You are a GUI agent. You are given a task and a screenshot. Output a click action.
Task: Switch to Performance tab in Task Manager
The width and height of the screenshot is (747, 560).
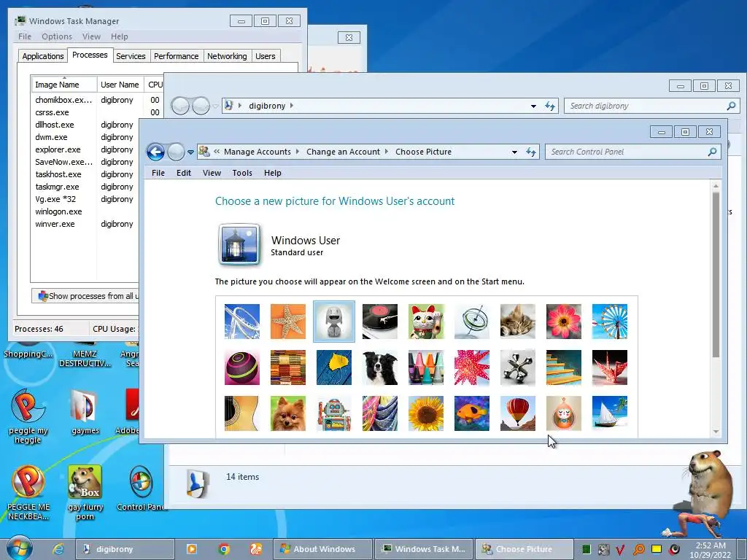(x=177, y=56)
